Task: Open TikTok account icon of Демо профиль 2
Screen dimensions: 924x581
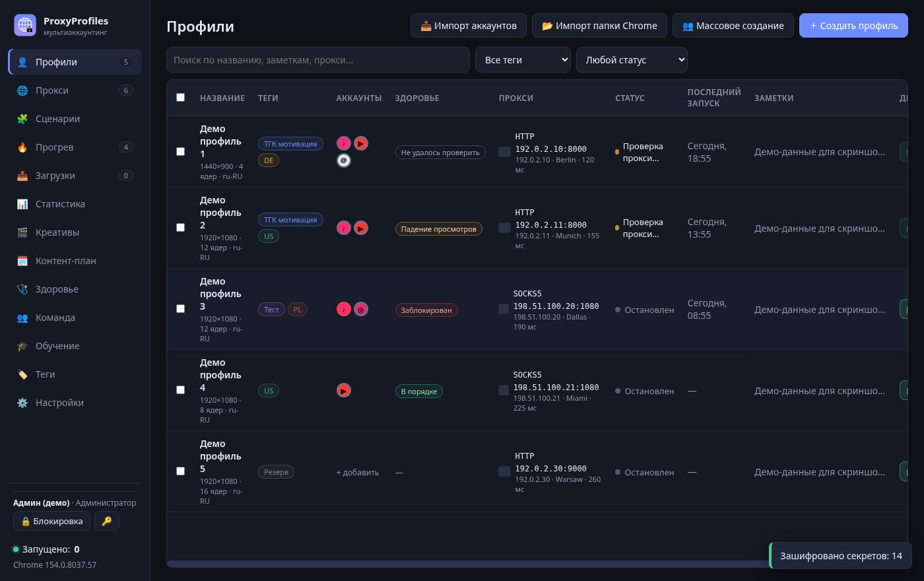Action: (x=344, y=228)
